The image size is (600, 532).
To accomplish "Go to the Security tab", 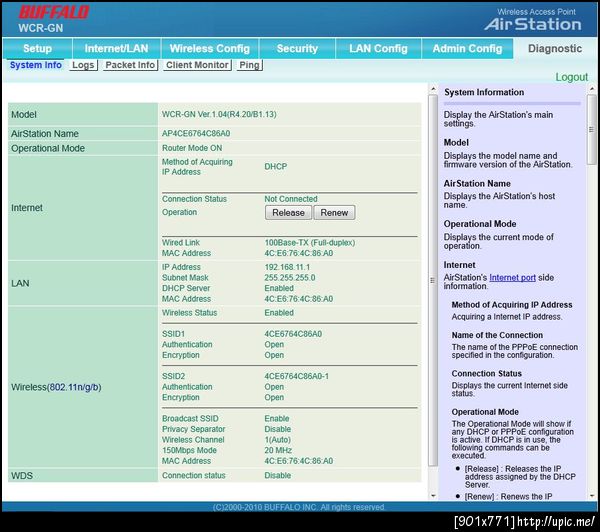I will [297, 49].
